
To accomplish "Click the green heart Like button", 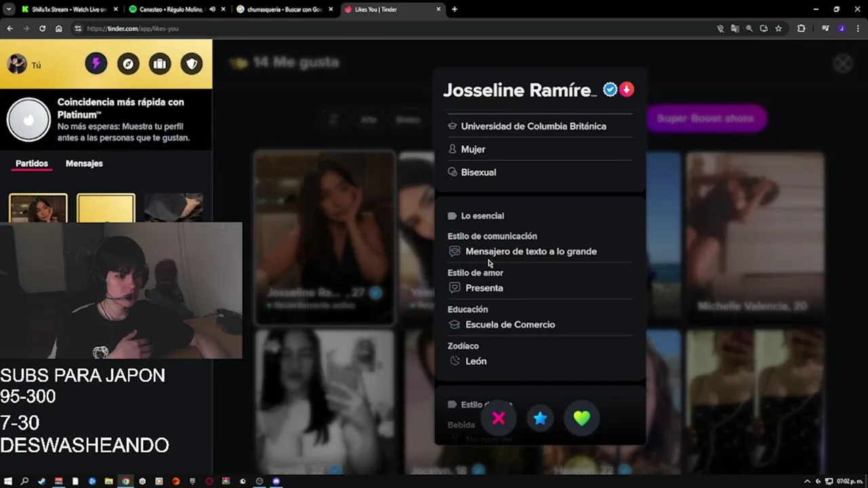I will point(582,418).
